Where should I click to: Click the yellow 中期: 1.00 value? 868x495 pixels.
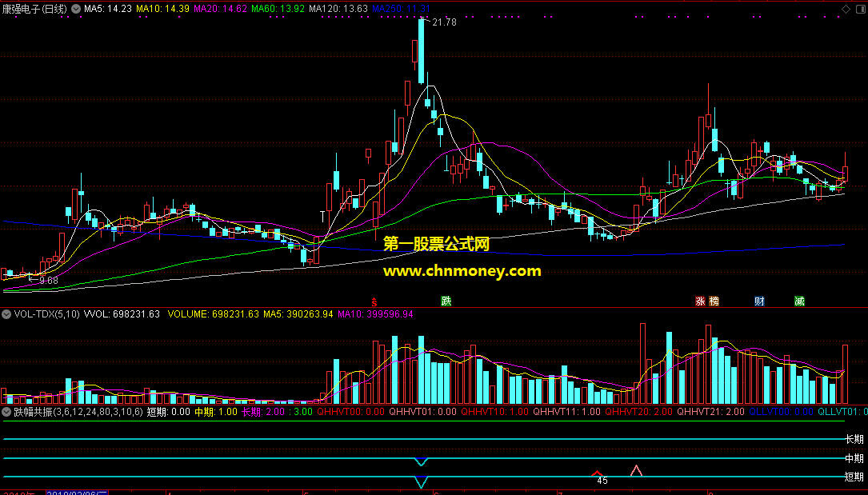pyautogui.click(x=216, y=412)
